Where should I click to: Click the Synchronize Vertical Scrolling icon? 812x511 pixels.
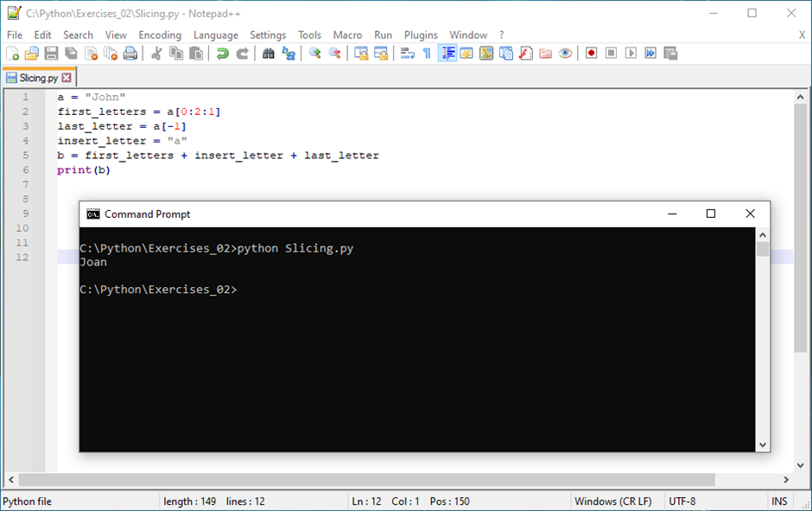tap(361, 54)
